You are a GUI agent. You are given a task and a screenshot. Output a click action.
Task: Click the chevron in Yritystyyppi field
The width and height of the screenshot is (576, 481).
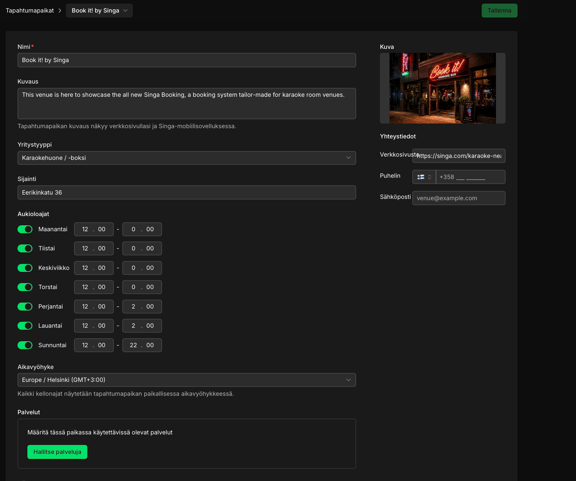[348, 158]
